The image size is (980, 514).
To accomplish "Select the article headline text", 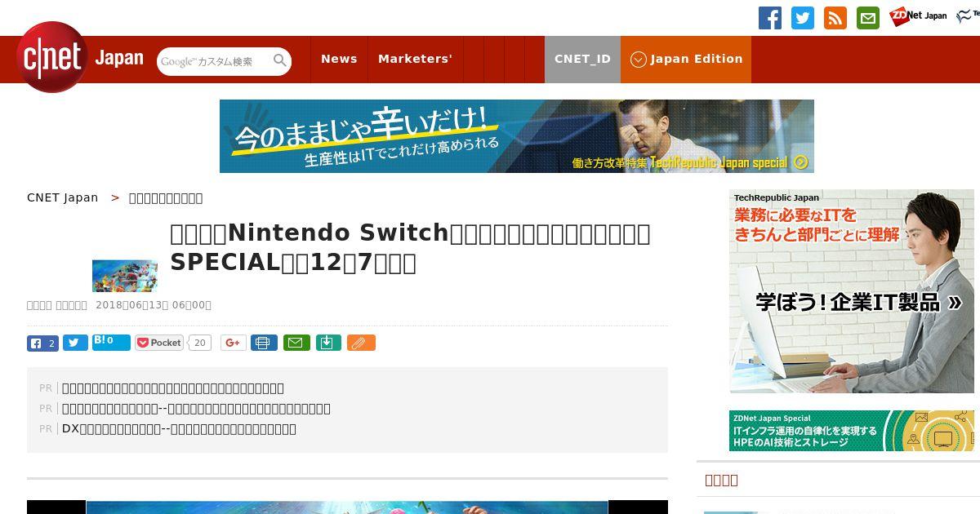I will coord(410,247).
